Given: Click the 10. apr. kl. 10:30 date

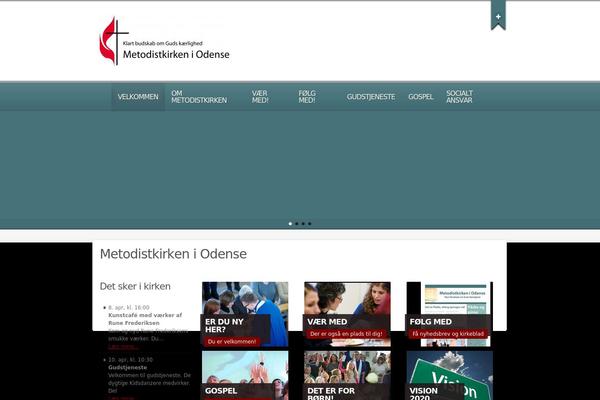Looking at the screenshot, I should 130,360.
